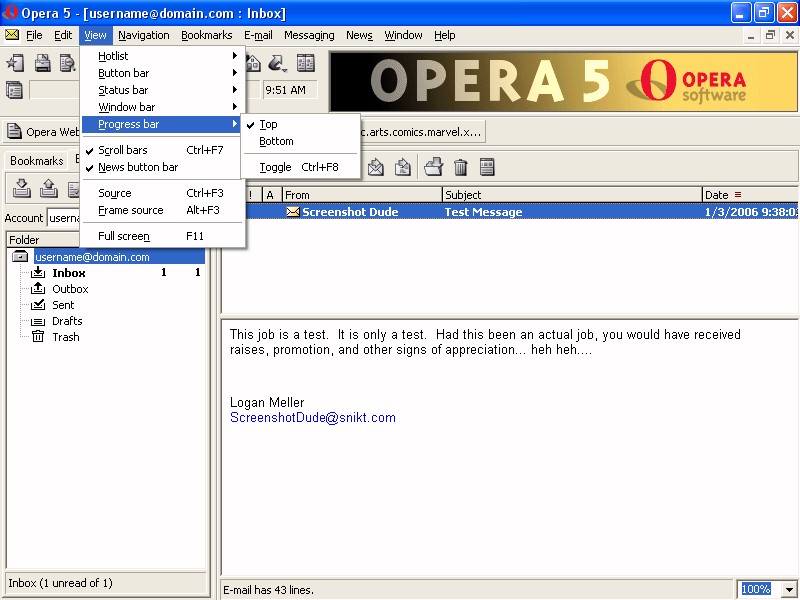Choose Source from the View menu
This screenshot has height=600, width=800.
click(161, 193)
